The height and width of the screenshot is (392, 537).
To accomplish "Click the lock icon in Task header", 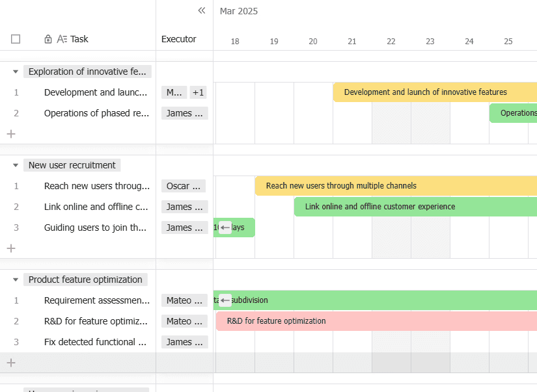I will click(x=48, y=39).
